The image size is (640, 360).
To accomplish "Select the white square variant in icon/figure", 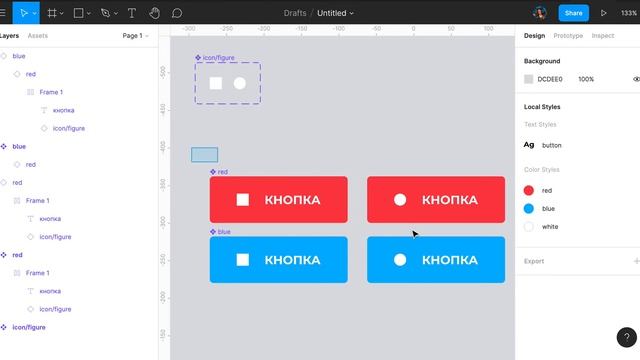I will coord(216,83).
